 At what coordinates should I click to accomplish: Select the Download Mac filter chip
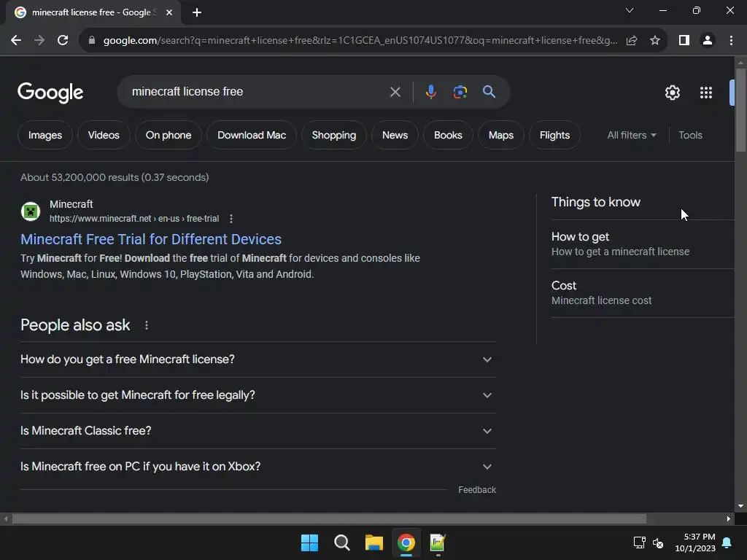[252, 135]
